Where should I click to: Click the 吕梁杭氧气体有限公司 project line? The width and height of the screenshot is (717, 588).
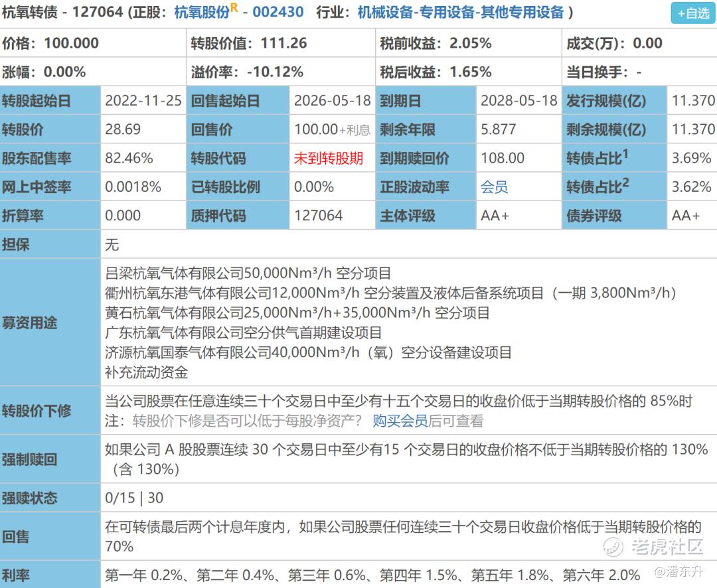(248, 273)
